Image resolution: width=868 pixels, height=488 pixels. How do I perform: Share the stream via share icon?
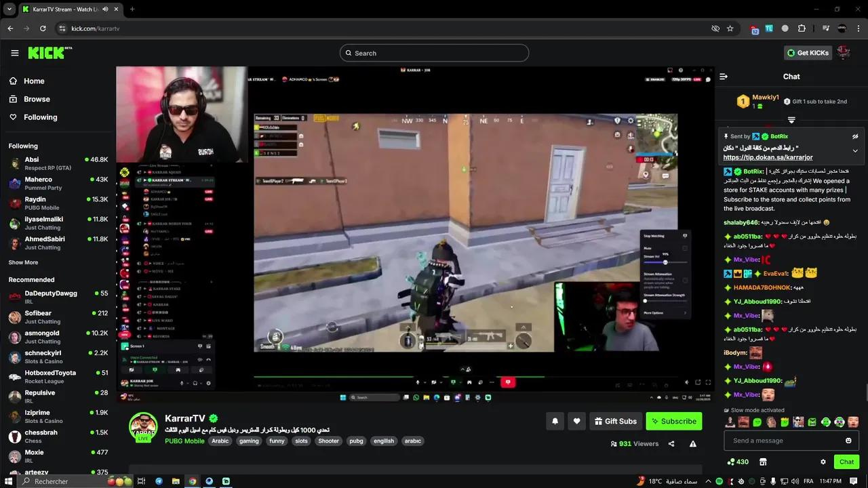coord(671,444)
